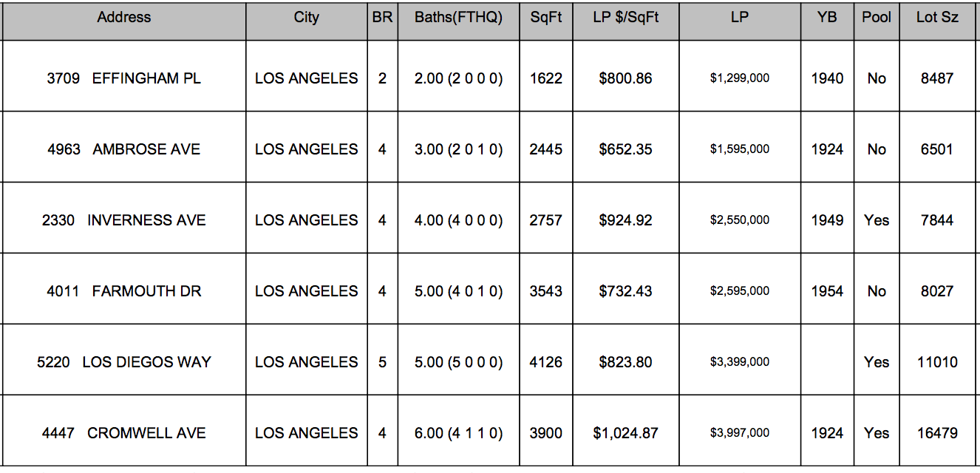Open the 3709 Effingham Pl listing
980x473 pixels.
coord(123,78)
